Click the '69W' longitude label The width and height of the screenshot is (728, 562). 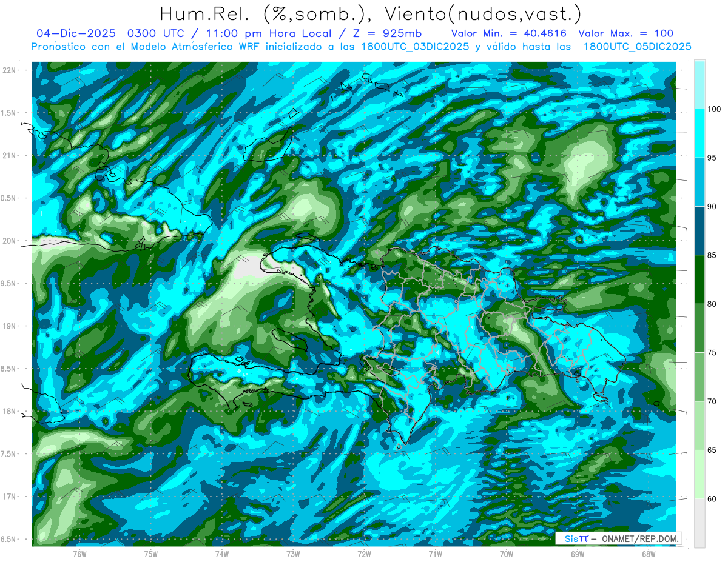point(578,554)
